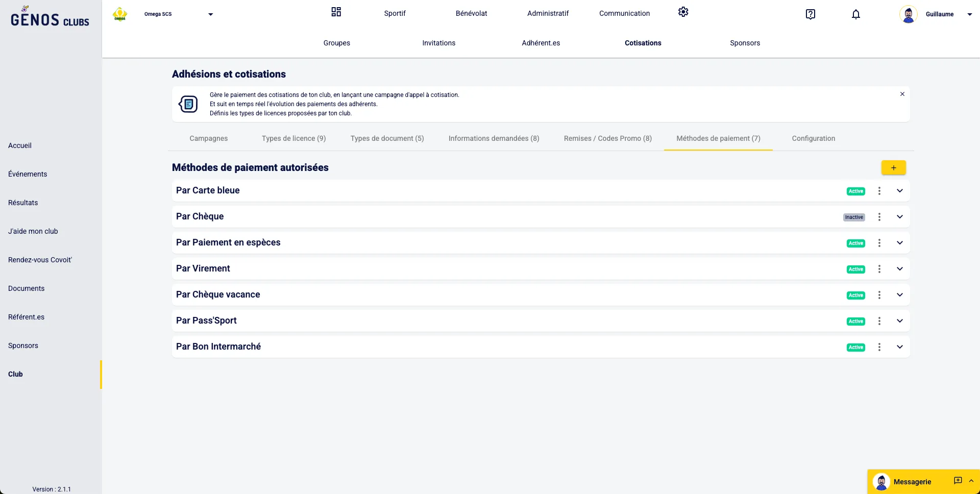The width and height of the screenshot is (980, 494).
Task: Open the settings gear icon
Action: coord(683,12)
